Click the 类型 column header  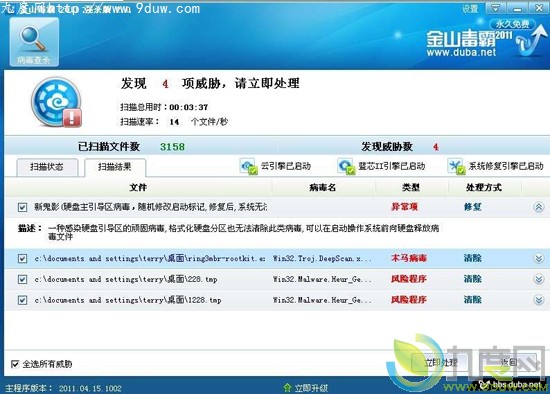pyautogui.click(x=411, y=187)
